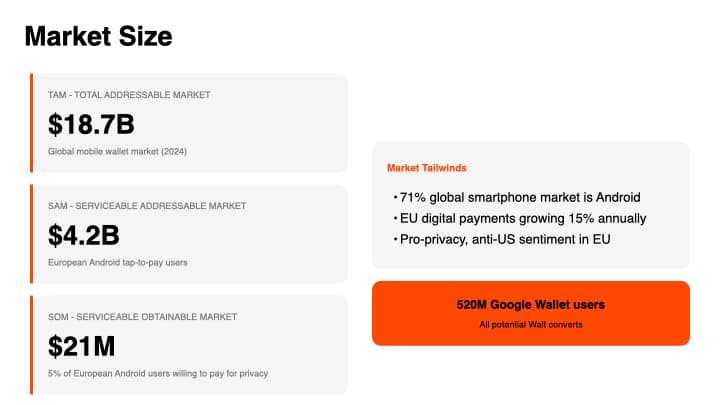Click the orange accent bar beside SOM card

coord(32,345)
